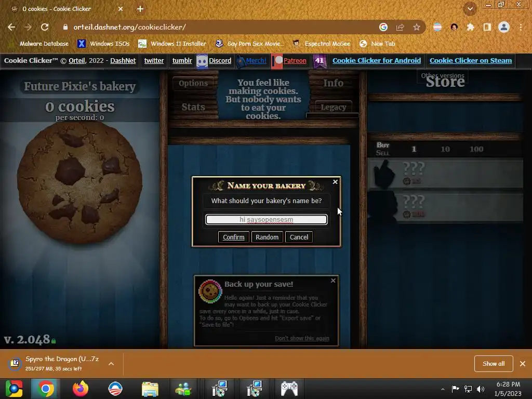532x399 pixels.
Task: Open Chrome profile avatar
Action: coord(504,27)
